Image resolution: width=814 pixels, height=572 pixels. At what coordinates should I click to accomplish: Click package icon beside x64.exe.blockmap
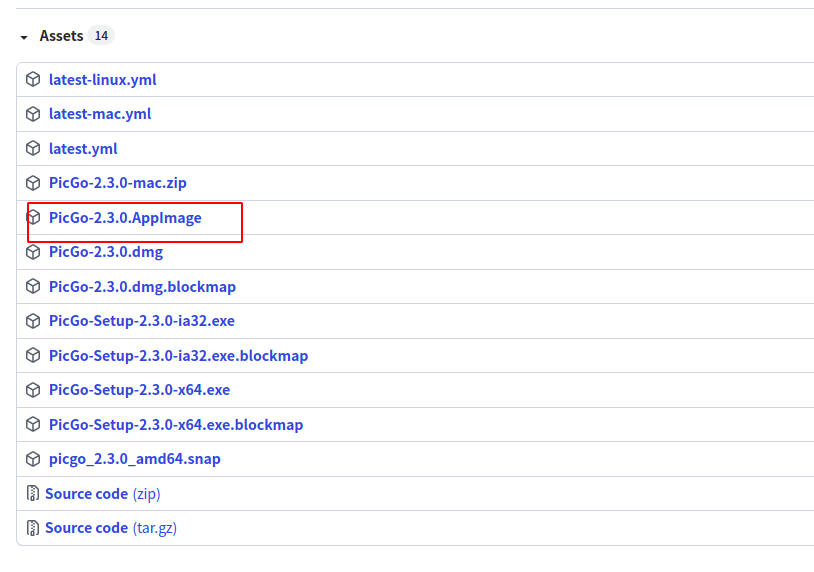coord(33,425)
